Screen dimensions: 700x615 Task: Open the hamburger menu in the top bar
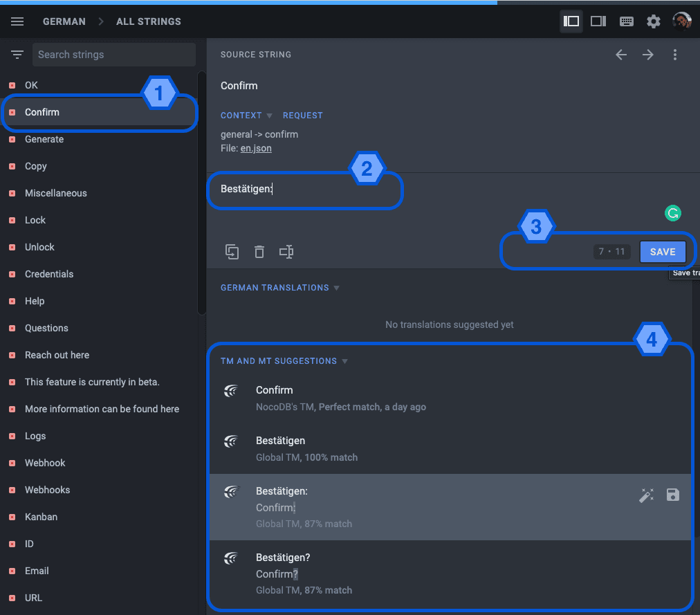(17, 21)
